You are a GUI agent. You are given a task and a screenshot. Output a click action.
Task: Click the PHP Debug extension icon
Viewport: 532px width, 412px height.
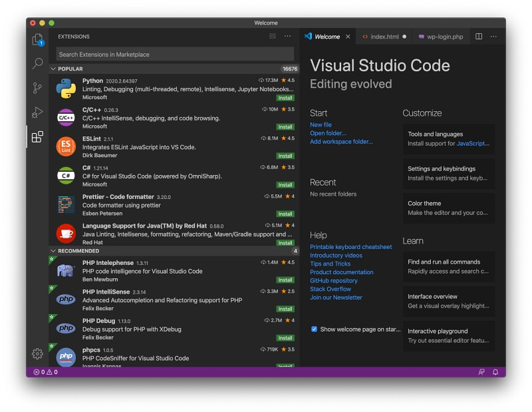66,328
